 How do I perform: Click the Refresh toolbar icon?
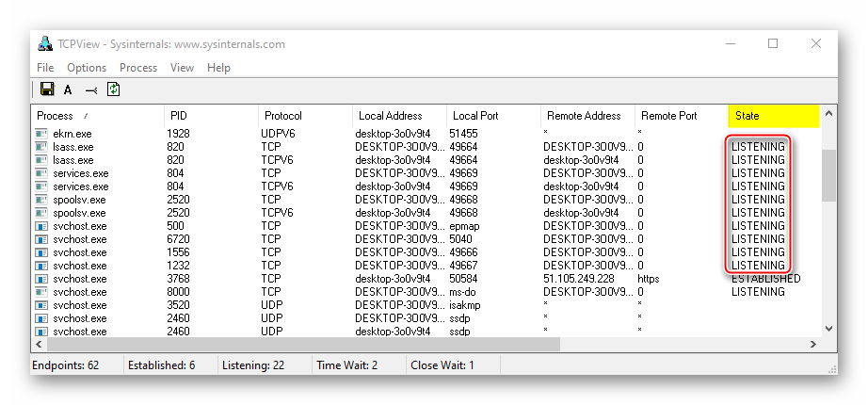pos(114,89)
